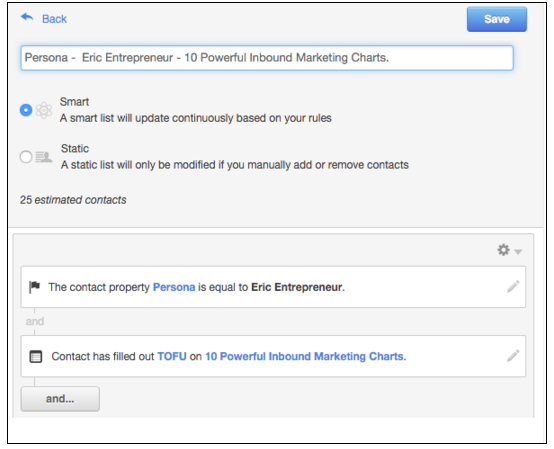Click the flag icon on Persona rule
The width and height of the screenshot is (554, 449).
[35, 287]
